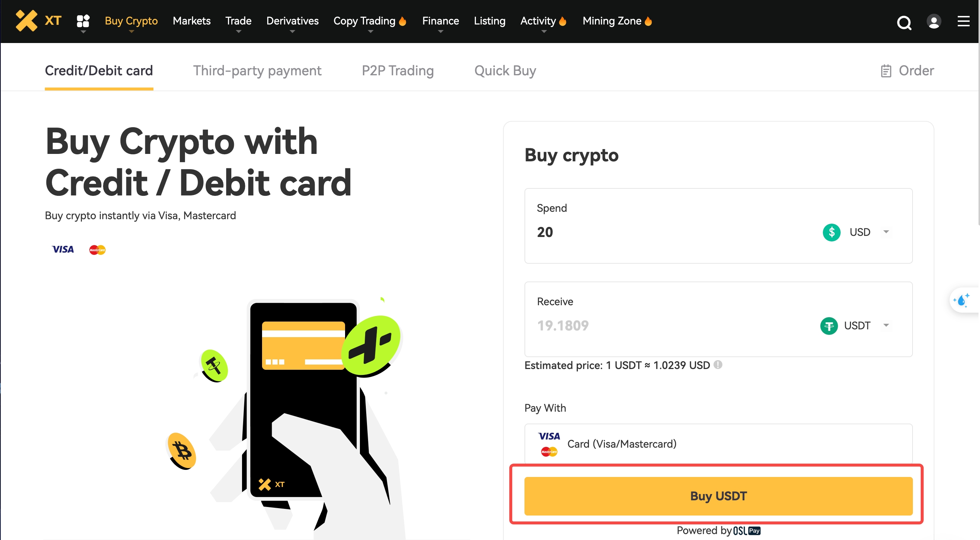Image resolution: width=980 pixels, height=540 pixels.
Task: Click the USDT tether coin icon
Action: (830, 326)
